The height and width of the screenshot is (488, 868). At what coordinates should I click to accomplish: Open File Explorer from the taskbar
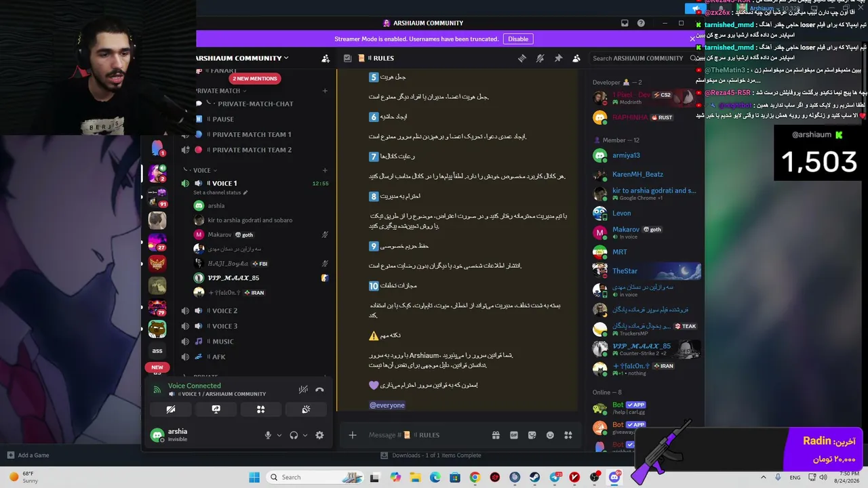tap(415, 477)
